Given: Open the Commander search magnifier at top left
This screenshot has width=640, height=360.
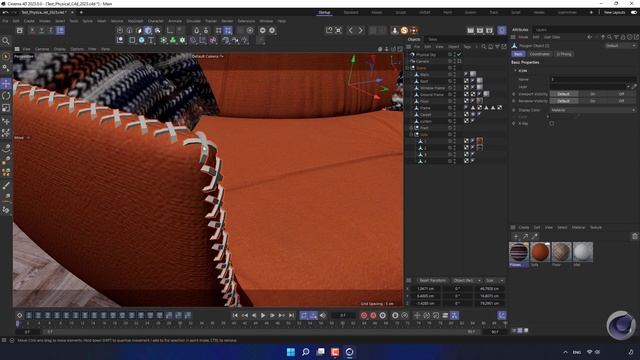Looking at the screenshot, I should pos(6,41).
